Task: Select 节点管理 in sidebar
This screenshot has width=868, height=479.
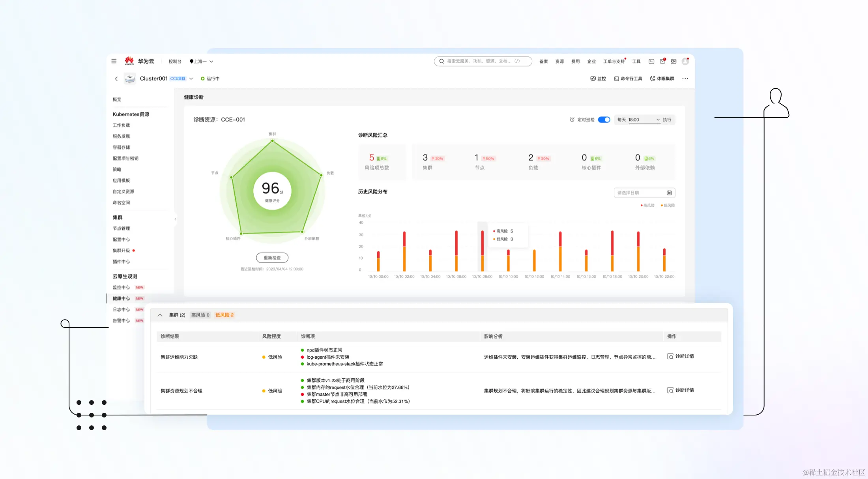Action: tap(121, 228)
